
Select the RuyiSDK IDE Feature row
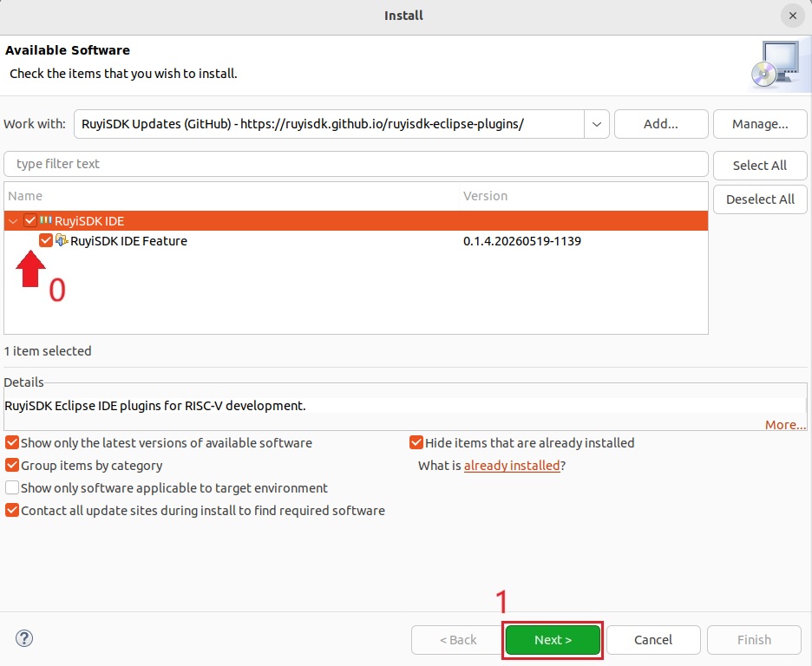point(356,240)
